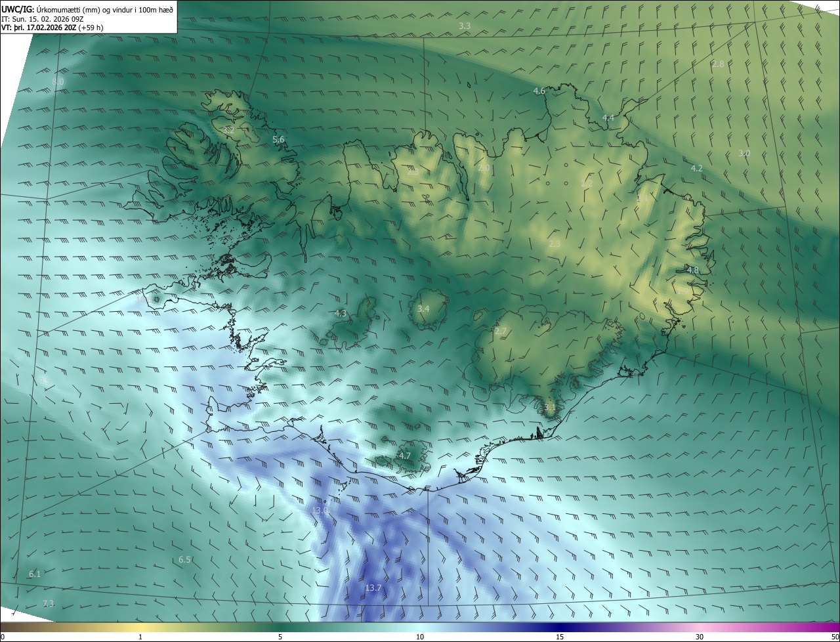Click the valid time 'VT: þri. 17.02.2026 20Z (+59 h)'
The image size is (840, 642).
pos(52,28)
